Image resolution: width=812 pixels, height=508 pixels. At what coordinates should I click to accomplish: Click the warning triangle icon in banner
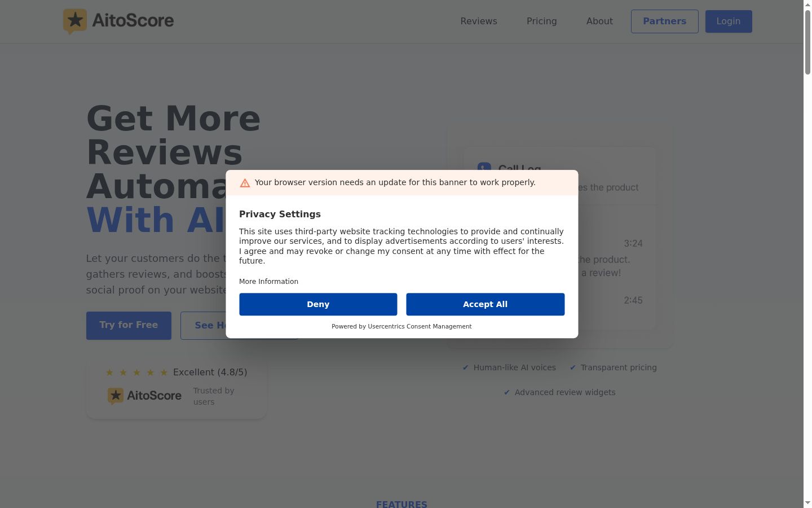click(245, 183)
